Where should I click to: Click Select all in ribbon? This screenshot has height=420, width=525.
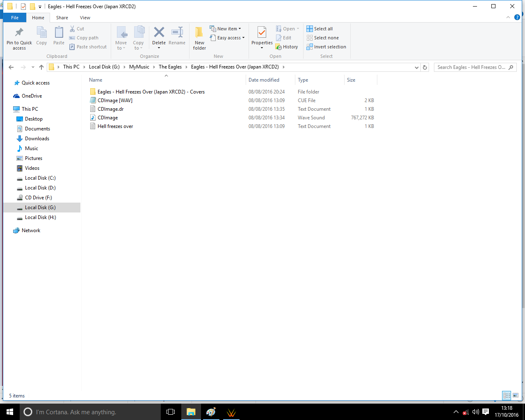[x=320, y=29]
